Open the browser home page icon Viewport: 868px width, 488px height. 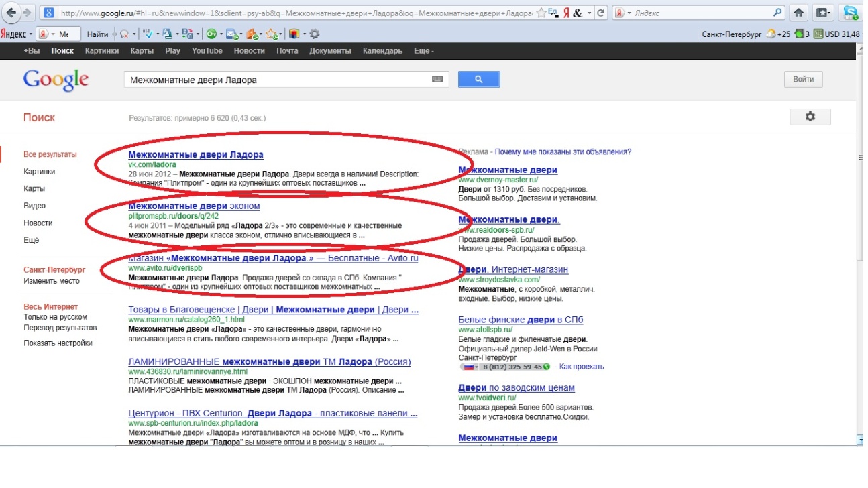(x=799, y=13)
